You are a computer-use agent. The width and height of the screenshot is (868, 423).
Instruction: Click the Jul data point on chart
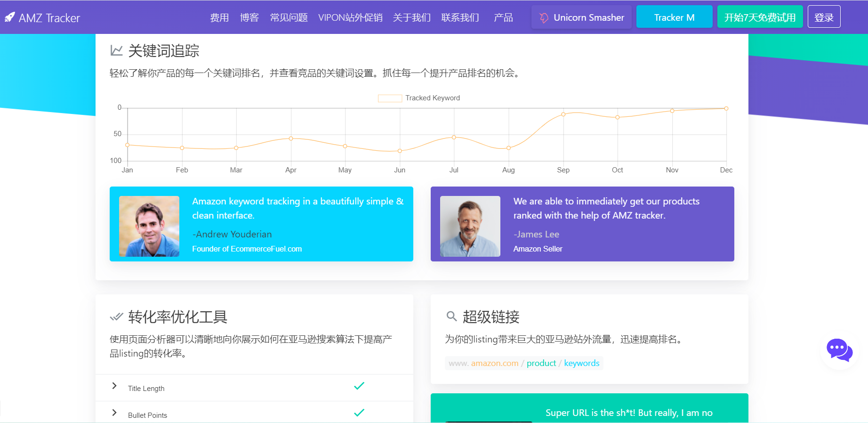click(x=454, y=137)
